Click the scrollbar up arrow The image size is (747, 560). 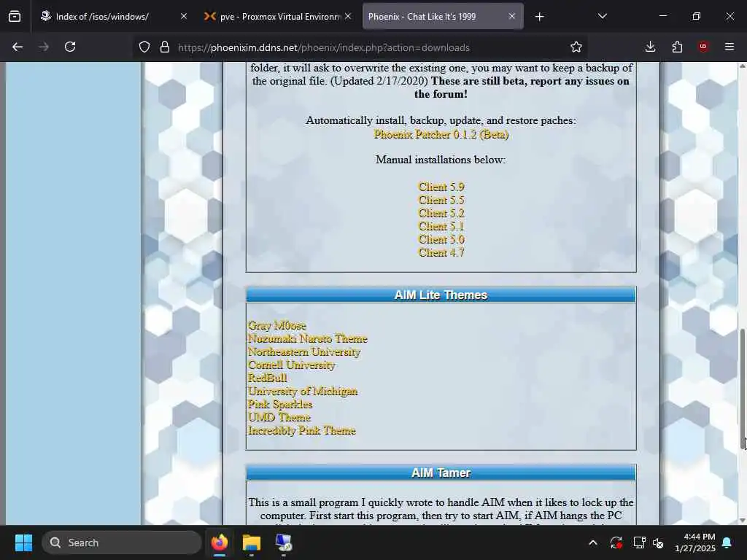[742, 66]
